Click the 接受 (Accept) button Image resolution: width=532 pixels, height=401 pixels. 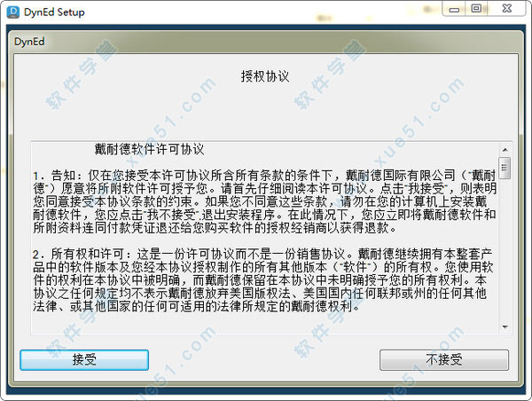[84, 359]
